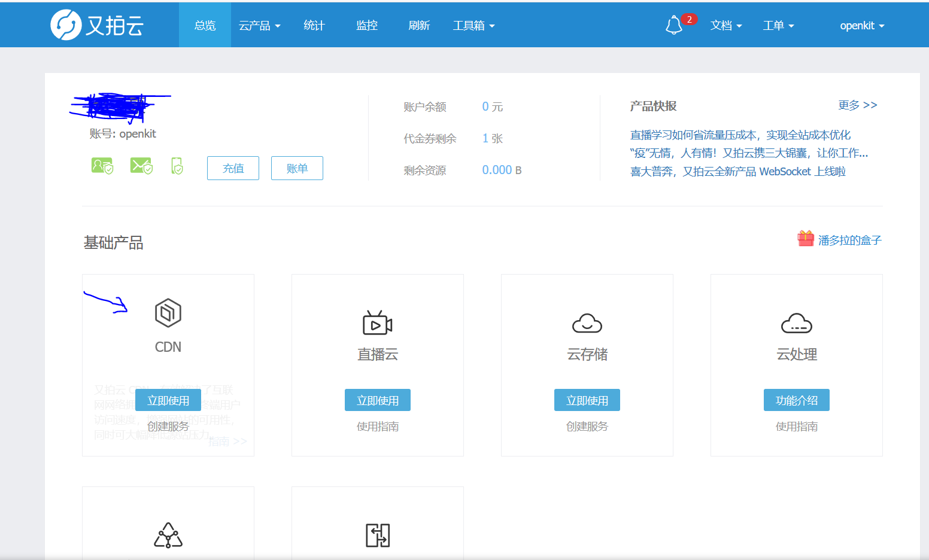Viewport: 929px width, 560px height.
Task: Click the email verified envelope icon
Action: coord(141,166)
